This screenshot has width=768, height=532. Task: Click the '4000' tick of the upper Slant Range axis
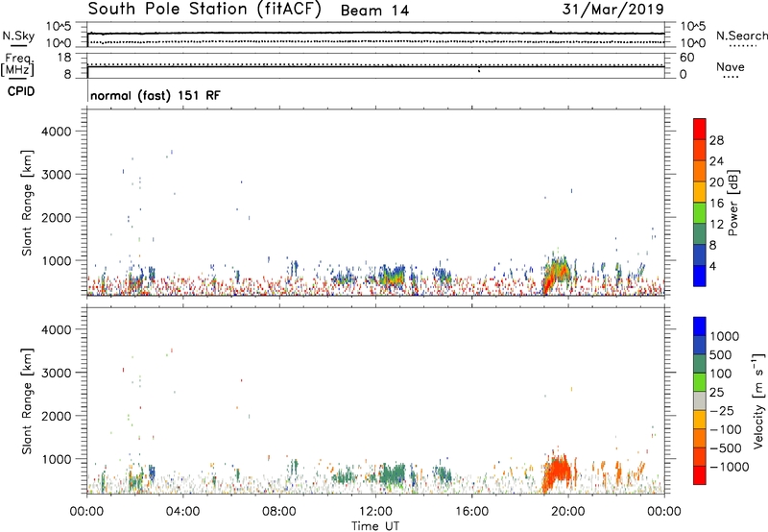pos(57,132)
